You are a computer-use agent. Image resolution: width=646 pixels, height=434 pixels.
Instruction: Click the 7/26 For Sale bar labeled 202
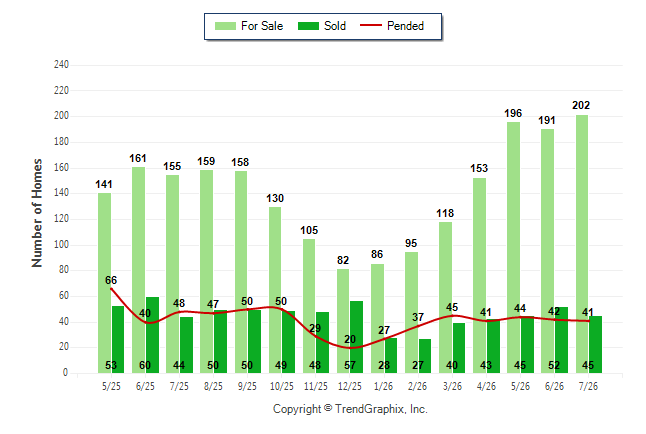point(582,244)
